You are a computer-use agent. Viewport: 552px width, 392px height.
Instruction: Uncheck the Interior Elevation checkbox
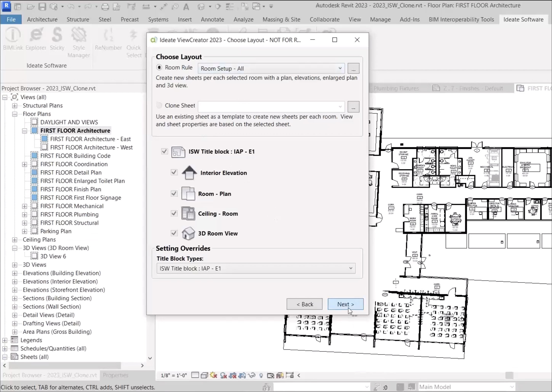coord(174,173)
